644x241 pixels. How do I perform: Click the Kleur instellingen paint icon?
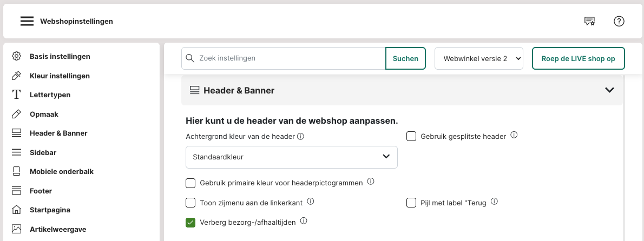pos(17,76)
